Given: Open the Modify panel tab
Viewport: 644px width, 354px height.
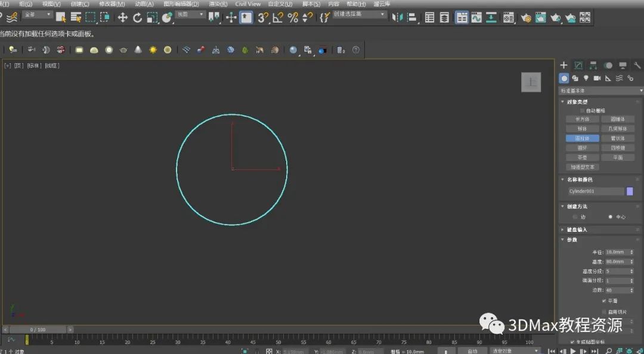Looking at the screenshot, I should 578,66.
